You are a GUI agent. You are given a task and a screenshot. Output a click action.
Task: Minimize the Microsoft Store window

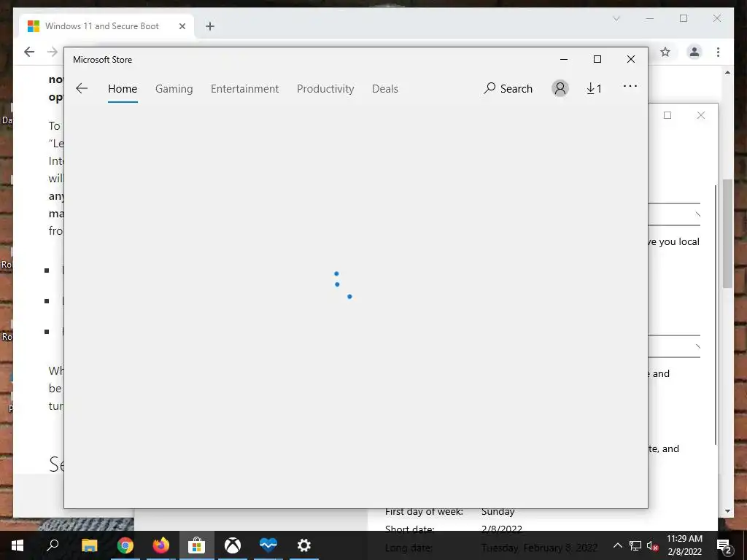click(564, 60)
